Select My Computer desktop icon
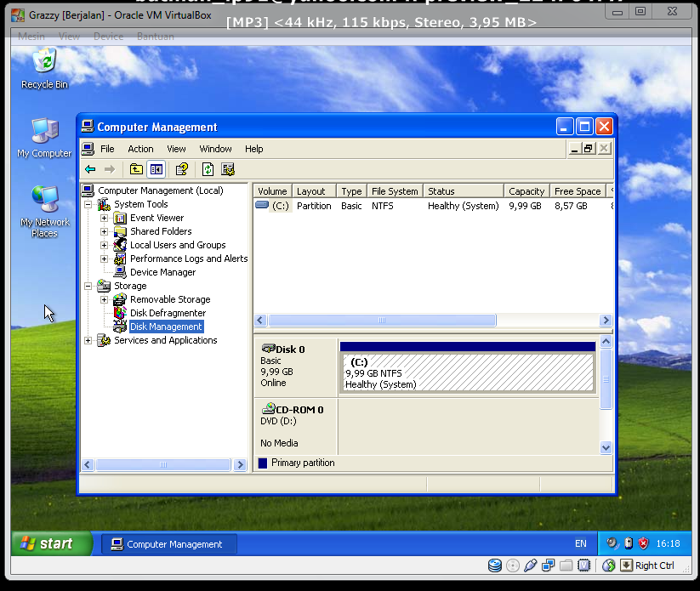 point(44,138)
